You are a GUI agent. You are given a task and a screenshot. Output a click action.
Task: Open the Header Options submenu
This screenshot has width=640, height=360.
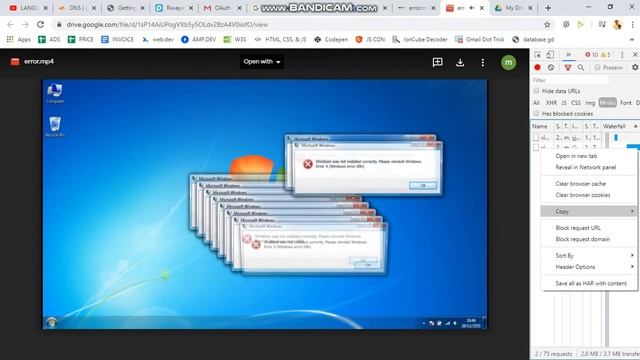[x=589, y=267]
